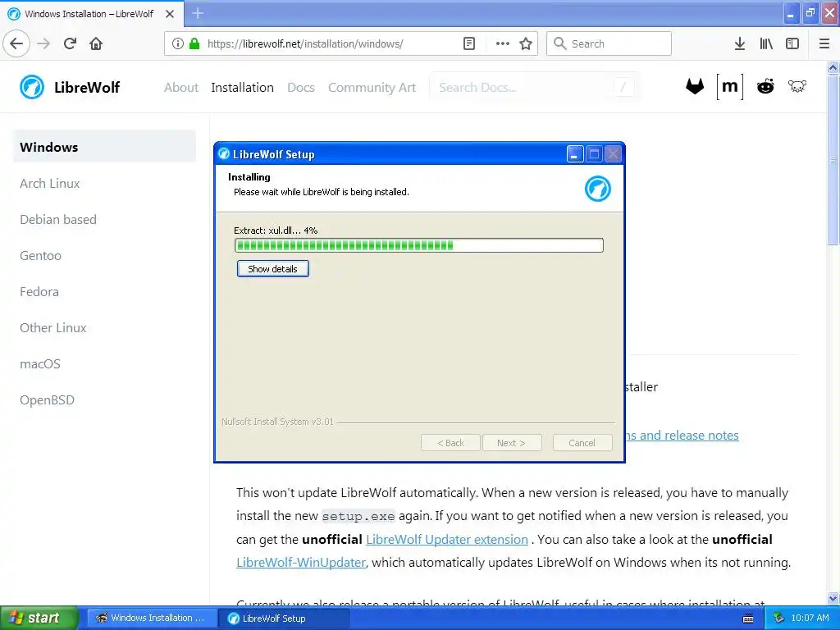Click the browser forward arrow

coord(43,43)
